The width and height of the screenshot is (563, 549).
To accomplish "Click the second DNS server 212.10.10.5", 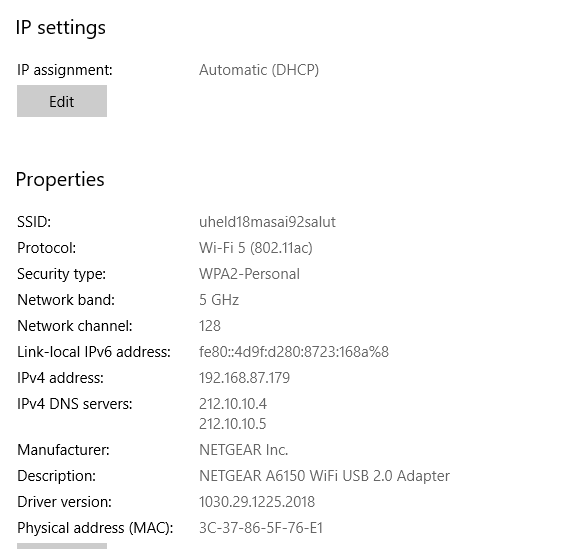I will (x=233, y=424).
